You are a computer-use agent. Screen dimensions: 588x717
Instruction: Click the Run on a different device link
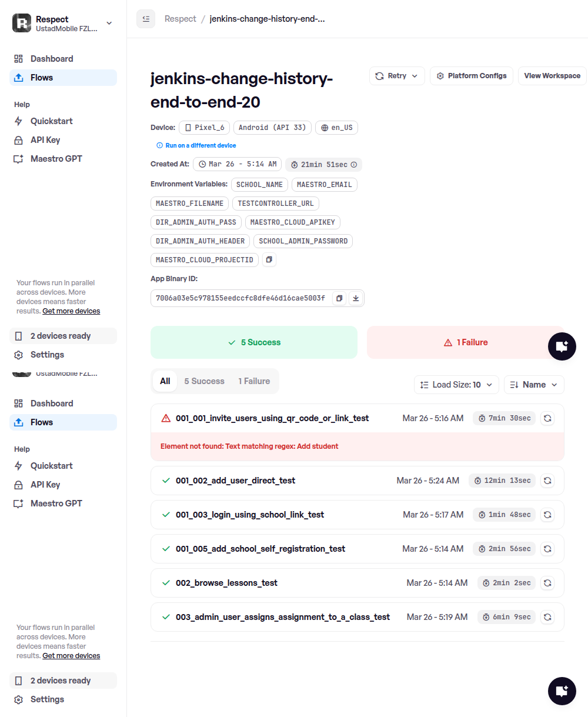201,145
